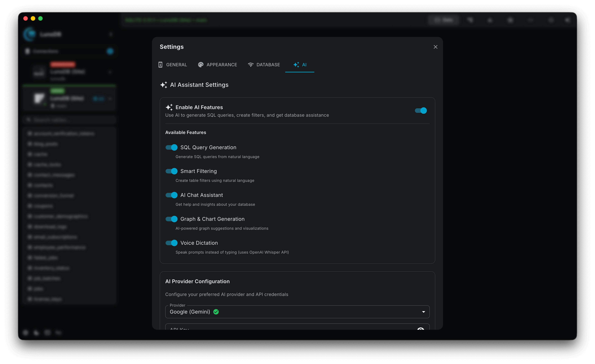
Task: Click the Provider dropdown arrow
Action: click(x=423, y=312)
